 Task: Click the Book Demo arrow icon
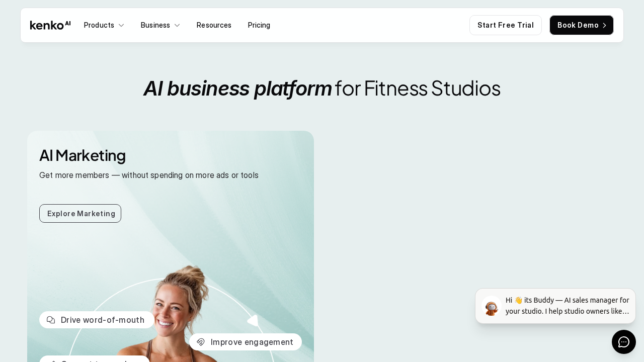604,25
